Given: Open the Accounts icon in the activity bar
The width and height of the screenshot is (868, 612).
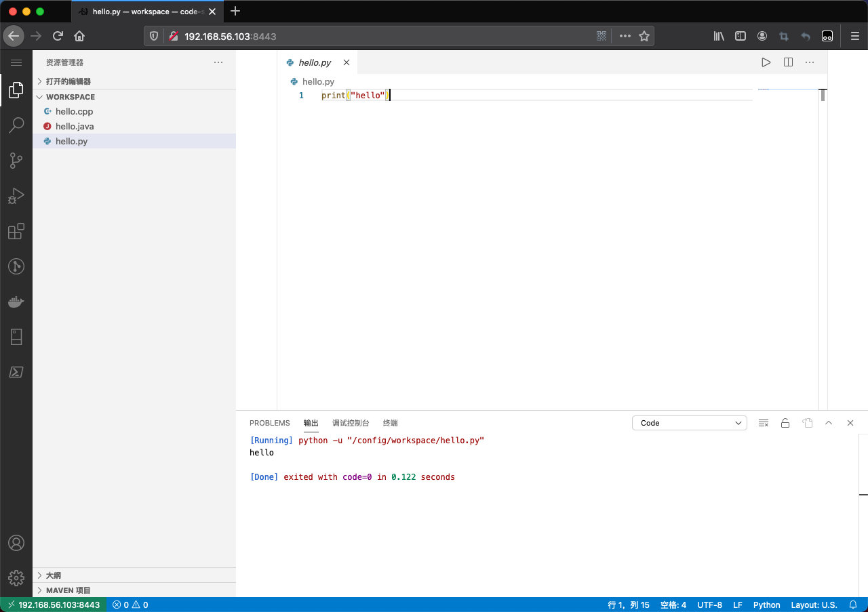Looking at the screenshot, I should click(16, 543).
